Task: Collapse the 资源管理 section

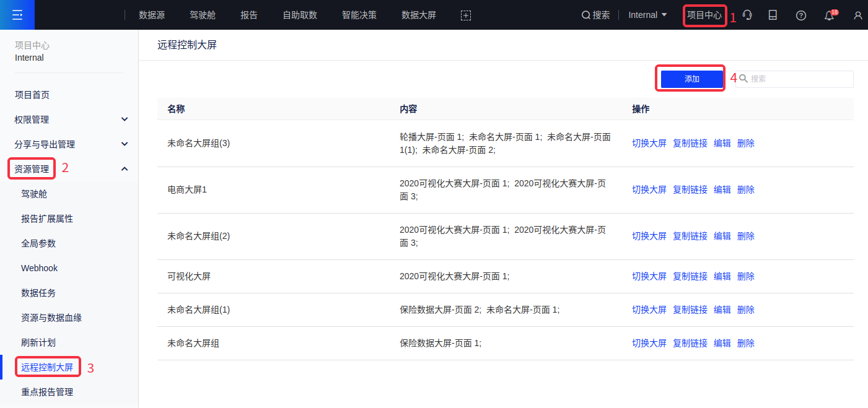Action: click(x=125, y=169)
